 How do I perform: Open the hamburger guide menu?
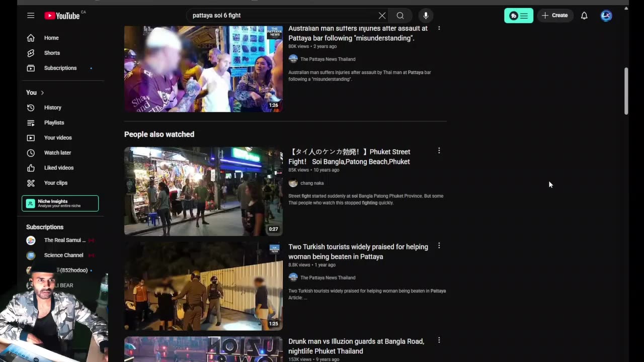coord(31,16)
